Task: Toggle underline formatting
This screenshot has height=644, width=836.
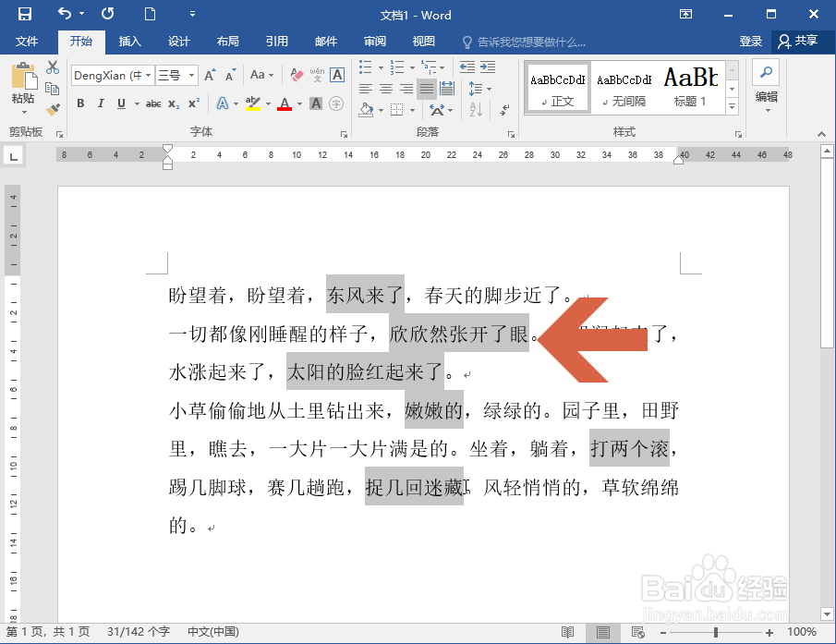Action: [x=122, y=103]
